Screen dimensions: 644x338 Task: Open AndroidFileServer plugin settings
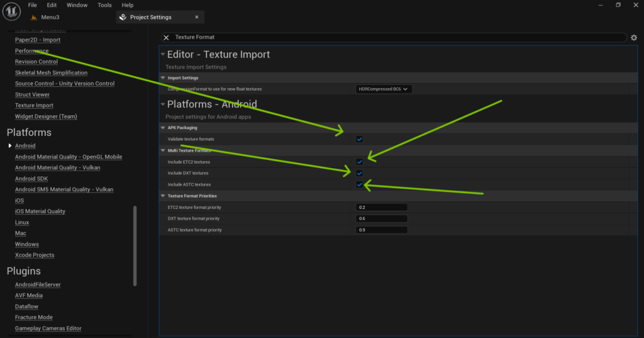38,284
